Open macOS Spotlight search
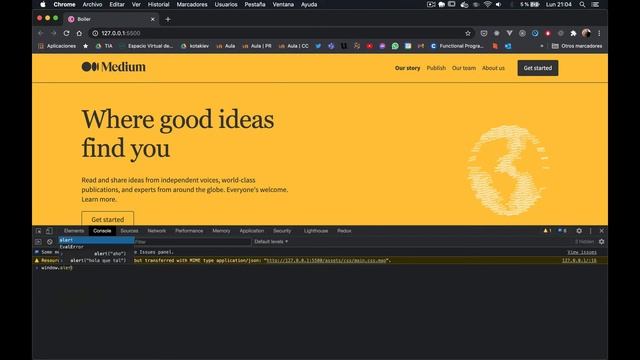 582,4
